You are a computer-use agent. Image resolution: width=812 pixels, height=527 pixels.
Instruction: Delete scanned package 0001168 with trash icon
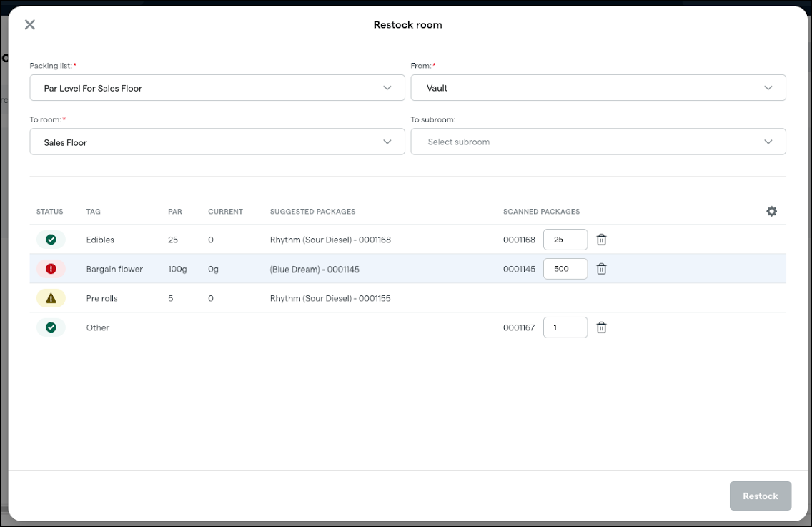click(x=601, y=240)
